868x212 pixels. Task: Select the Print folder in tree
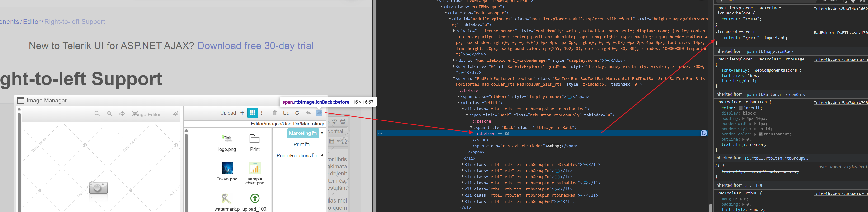click(302, 144)
